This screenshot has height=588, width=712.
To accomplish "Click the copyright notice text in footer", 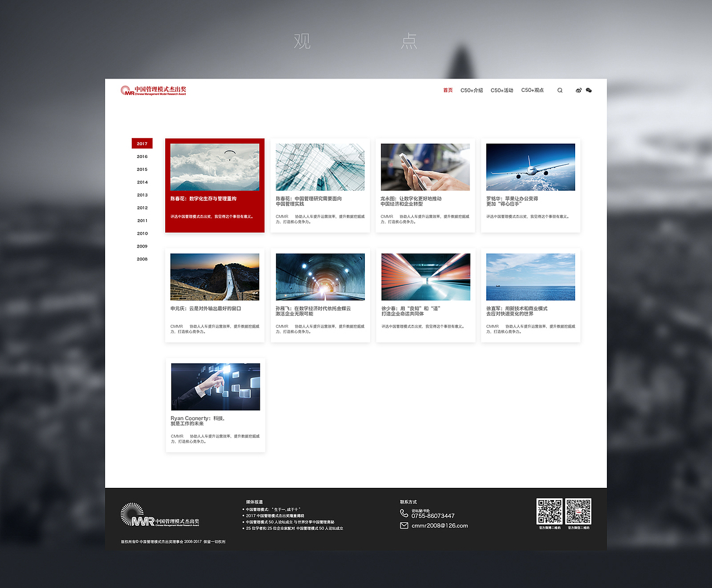I will (173, 541).
